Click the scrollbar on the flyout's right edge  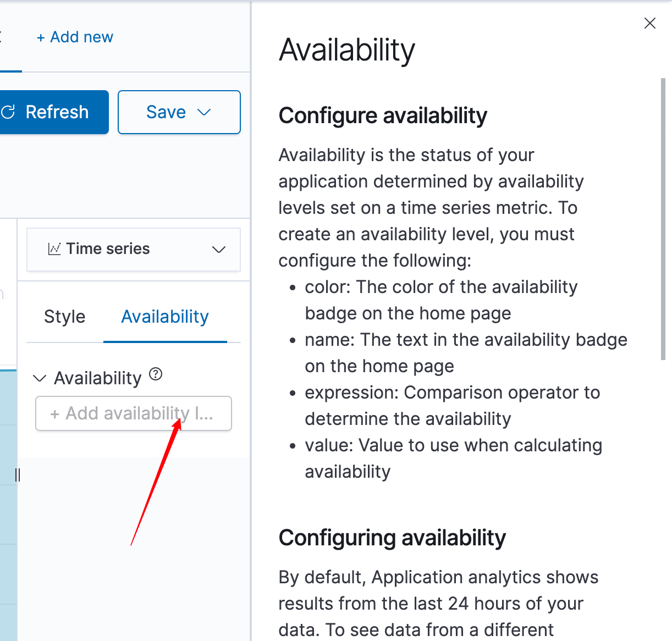[x=663, y=220]
